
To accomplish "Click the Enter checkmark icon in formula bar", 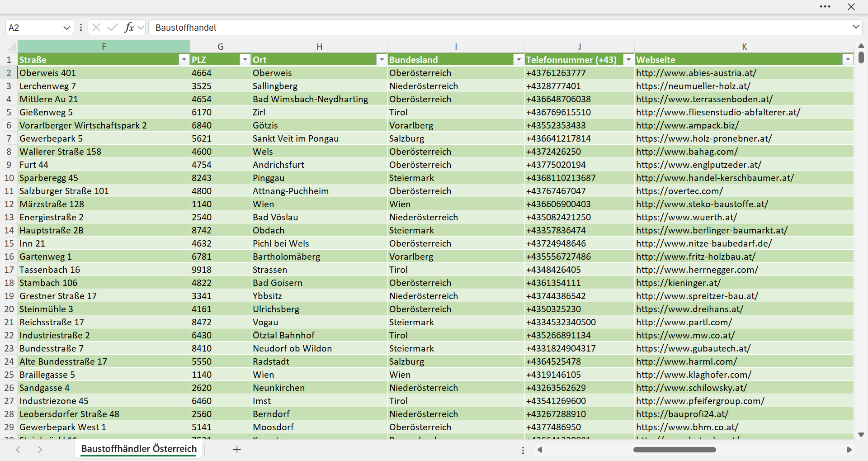I will [112, 28].
